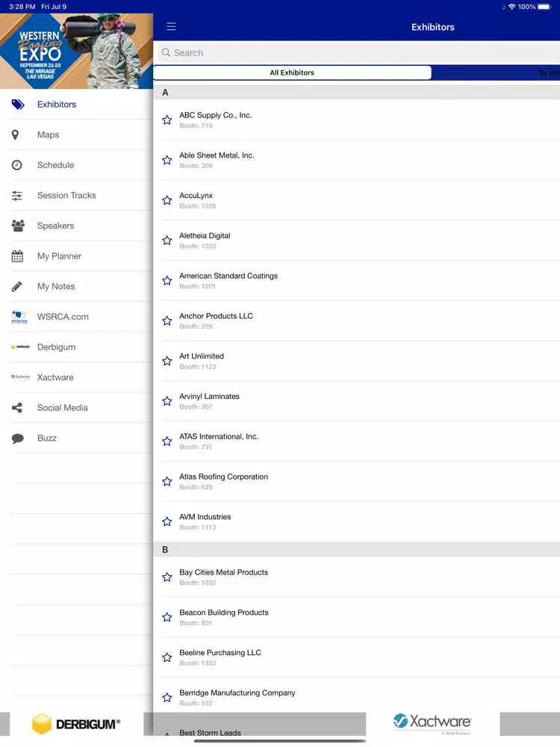Open American Standard Coatings entry
The image size is (560, 747).
click(x=356, y=281)
